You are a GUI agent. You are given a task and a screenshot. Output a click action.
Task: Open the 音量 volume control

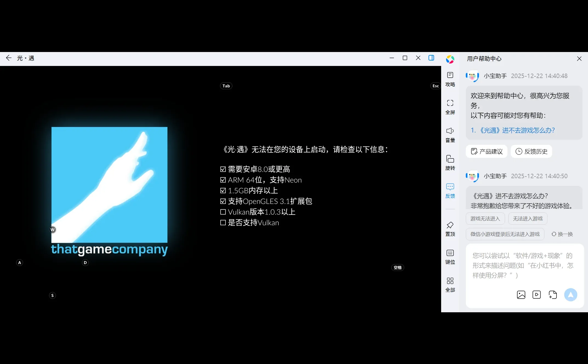450,135
